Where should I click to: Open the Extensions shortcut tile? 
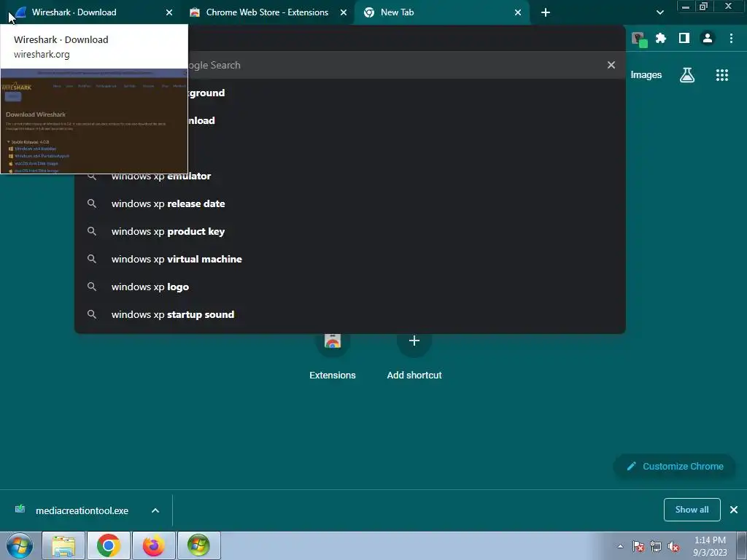(333, 355)
